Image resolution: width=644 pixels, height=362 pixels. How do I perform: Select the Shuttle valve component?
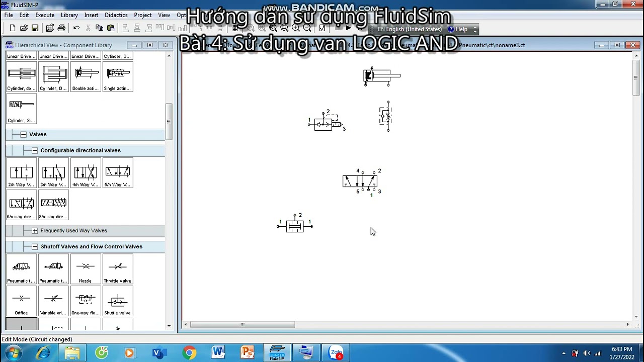118,301
